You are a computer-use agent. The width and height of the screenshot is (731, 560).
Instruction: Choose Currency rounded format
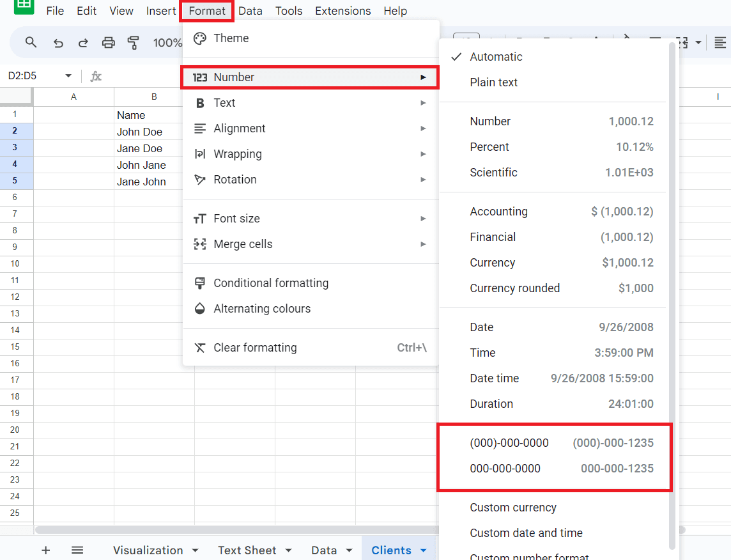click(x=553, y=288)
